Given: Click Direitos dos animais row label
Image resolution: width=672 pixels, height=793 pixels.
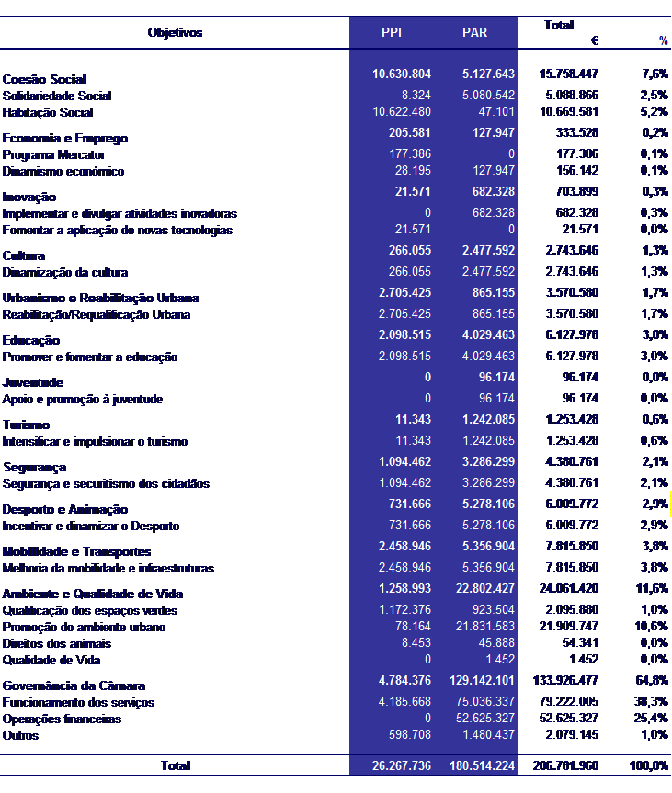Looking at the screenshot, I should pyautogui.click(x=57, y=644).
